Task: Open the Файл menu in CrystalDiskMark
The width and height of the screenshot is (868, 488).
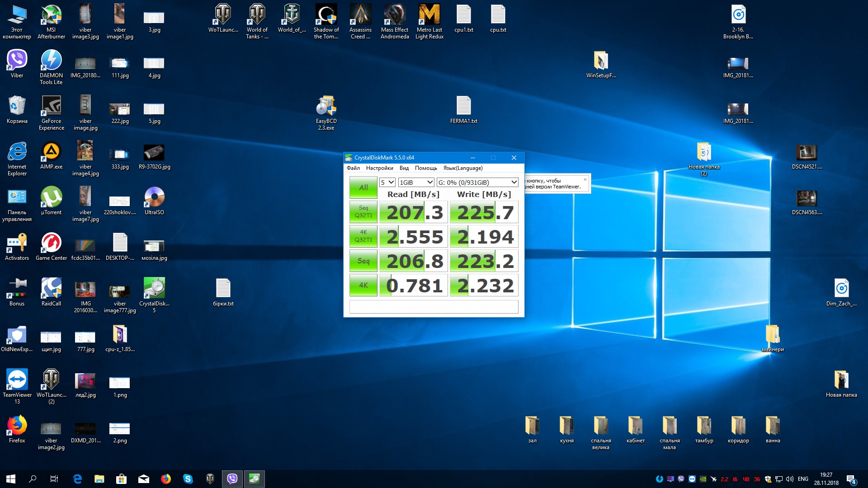Action: point(353,168)
